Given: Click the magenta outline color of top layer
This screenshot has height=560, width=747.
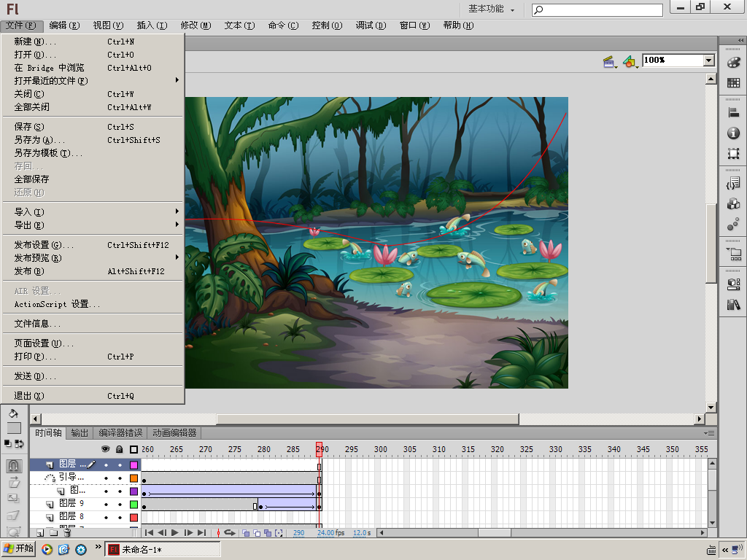Looking at the screenshot, I should [134, 464].
